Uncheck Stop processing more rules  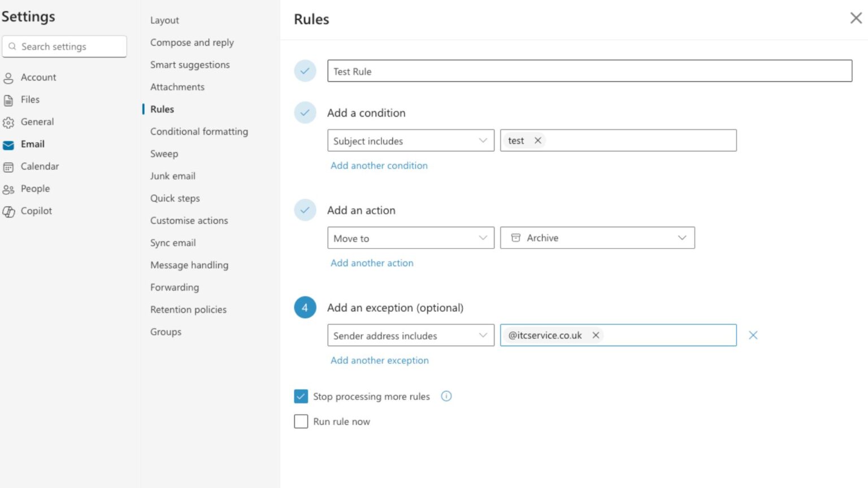click(301, 396)
